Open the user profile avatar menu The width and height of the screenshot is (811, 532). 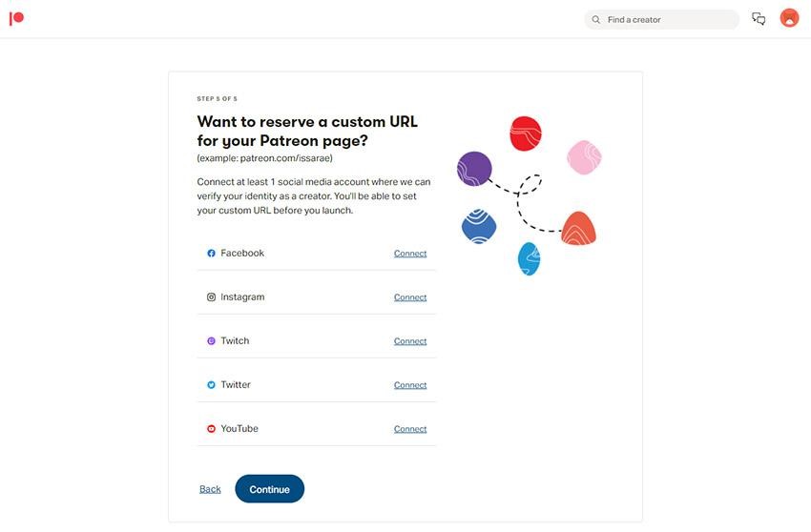click(x=789, y=18)
